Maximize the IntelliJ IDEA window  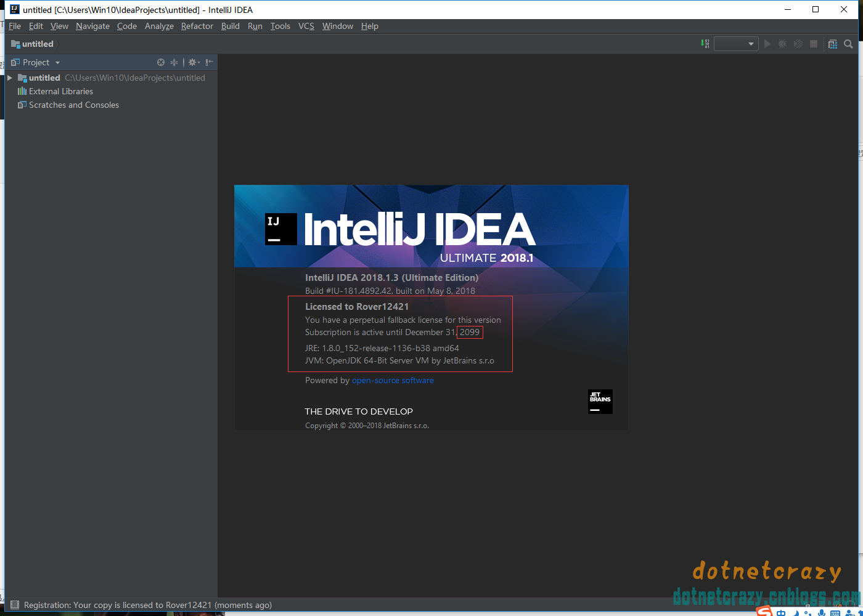tap(816, 9)
